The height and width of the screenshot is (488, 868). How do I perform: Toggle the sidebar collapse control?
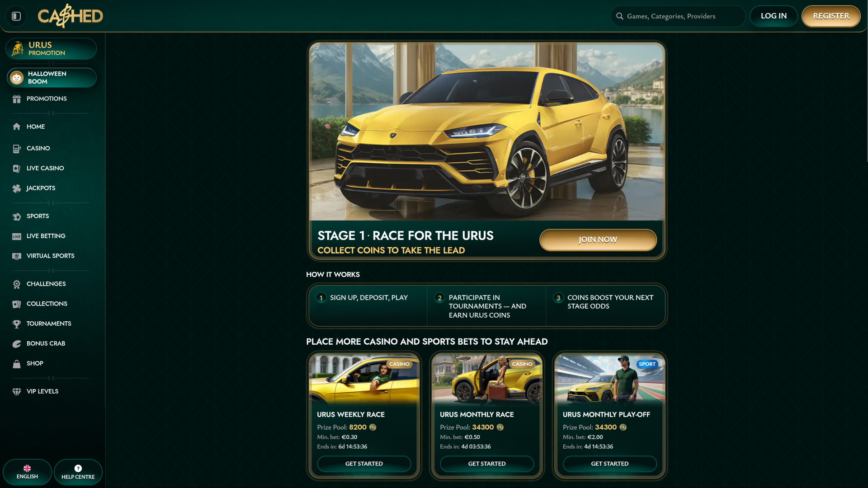(16, 16)
